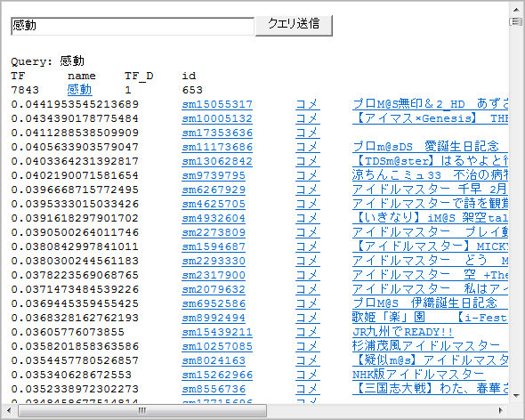Click score value 0.03605776073855
Viewport: 525px width, 420px height.
point(68,332)
